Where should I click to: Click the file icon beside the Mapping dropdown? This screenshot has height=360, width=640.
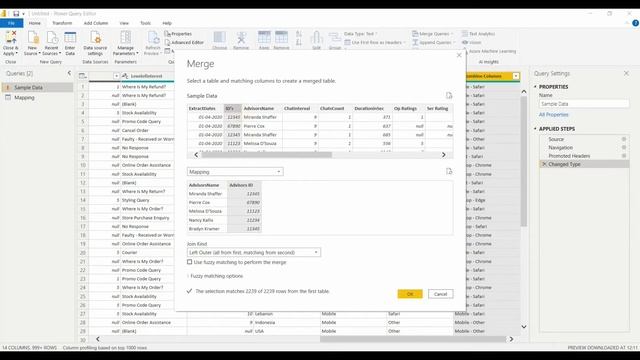449,171
